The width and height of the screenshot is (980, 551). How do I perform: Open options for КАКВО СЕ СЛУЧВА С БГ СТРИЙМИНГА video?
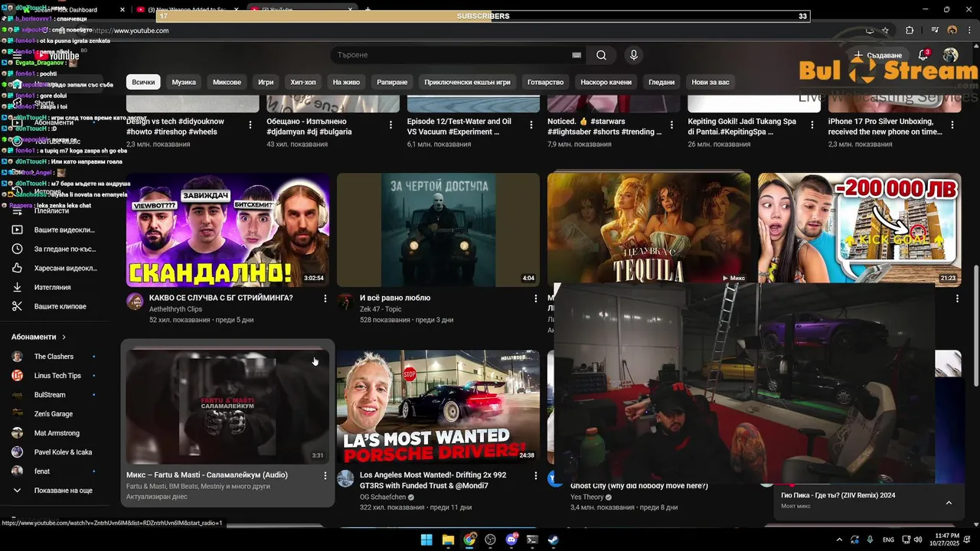[x=325, y=298]
